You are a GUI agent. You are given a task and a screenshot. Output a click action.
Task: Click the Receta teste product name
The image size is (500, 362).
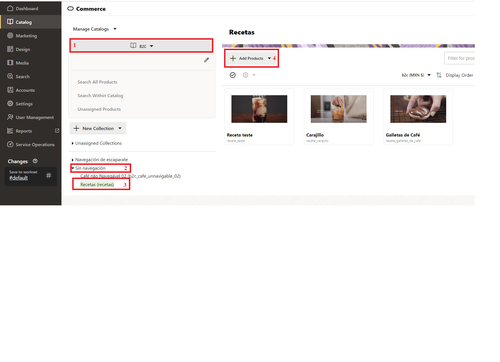240,135
